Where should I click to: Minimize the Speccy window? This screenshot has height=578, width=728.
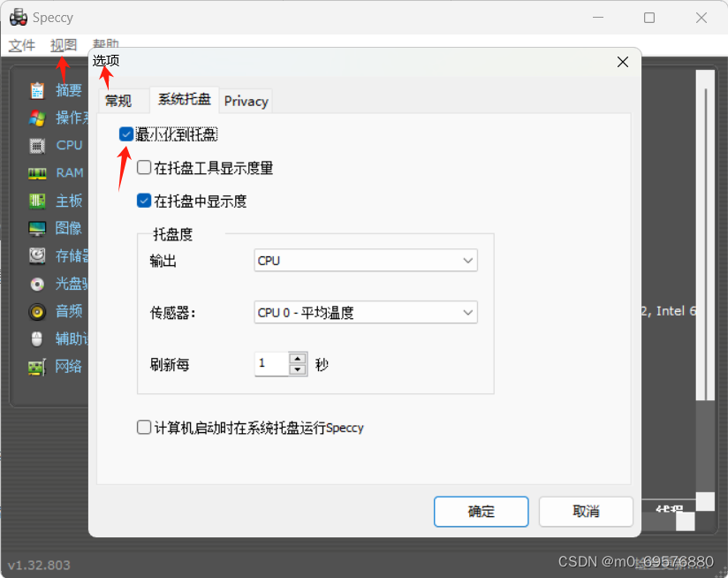click(x=598, y=18)
